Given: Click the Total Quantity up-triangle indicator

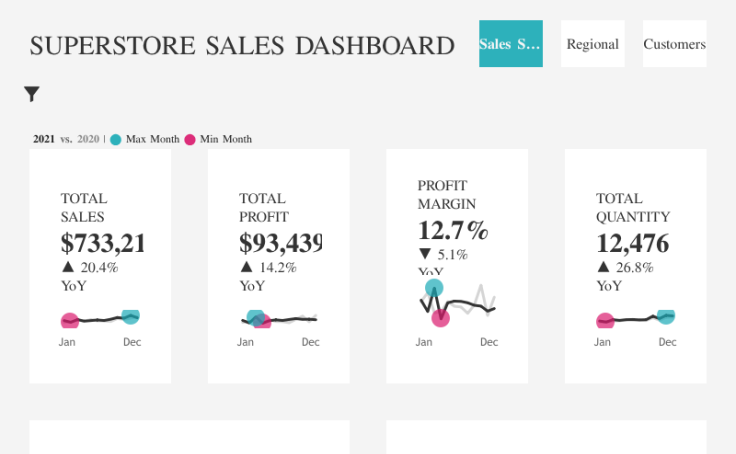Looking at the screenshot, I should 603,267.
